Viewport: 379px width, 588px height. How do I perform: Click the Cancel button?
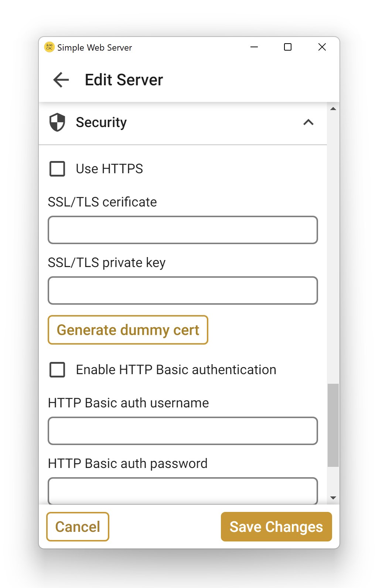pyautogui.click(x=78, y=527)
